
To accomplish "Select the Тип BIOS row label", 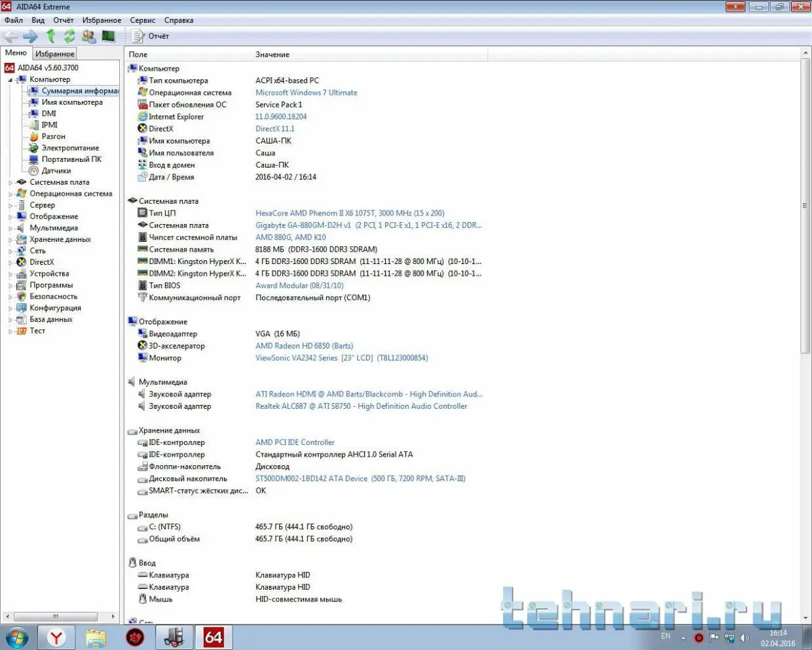I will [164, 285].
